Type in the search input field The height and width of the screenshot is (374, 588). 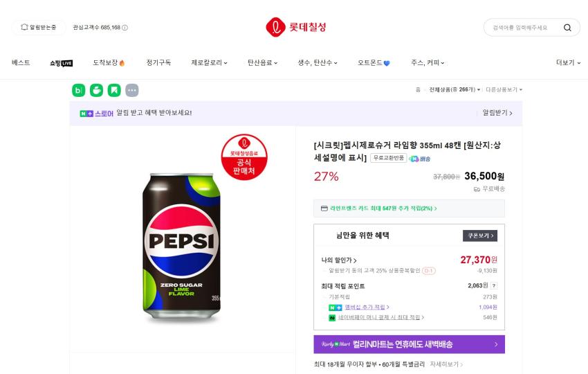point(522,28)
